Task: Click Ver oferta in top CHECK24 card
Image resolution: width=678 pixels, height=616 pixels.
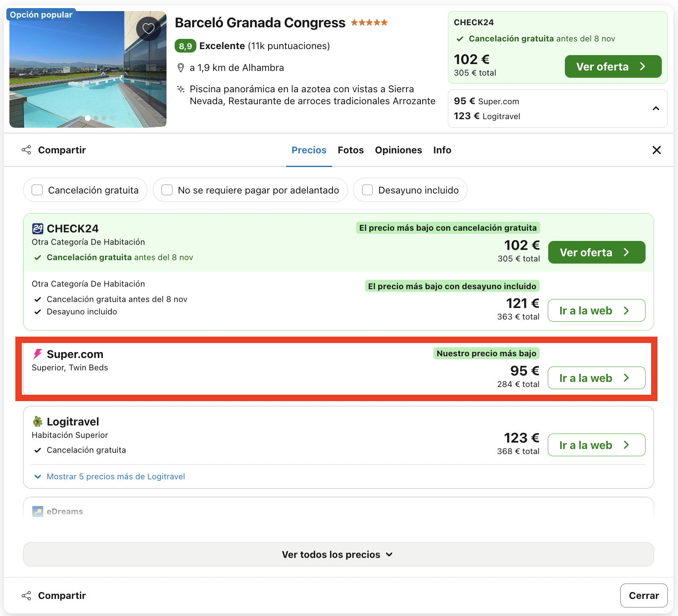Action: tap(613, 67)
